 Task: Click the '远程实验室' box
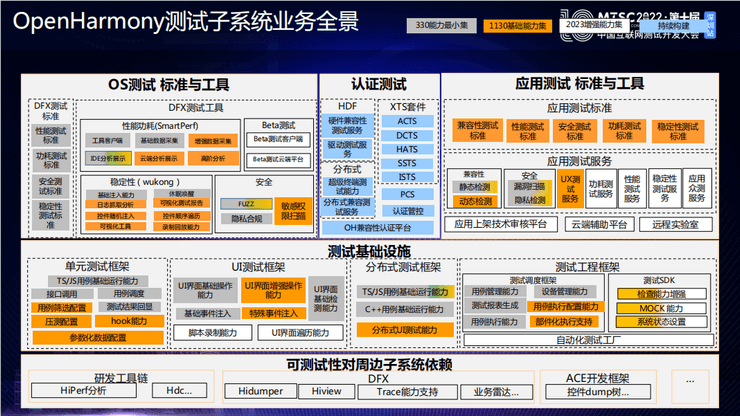click(x=675, y=224)
